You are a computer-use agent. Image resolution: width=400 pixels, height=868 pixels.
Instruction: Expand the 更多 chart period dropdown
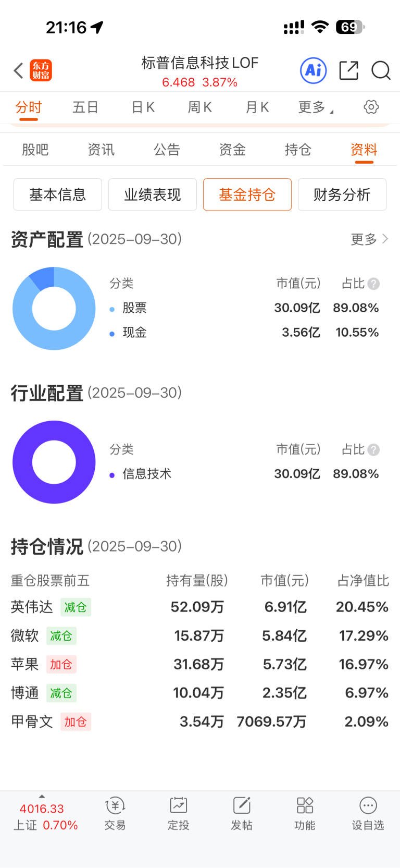click(316, 107)
